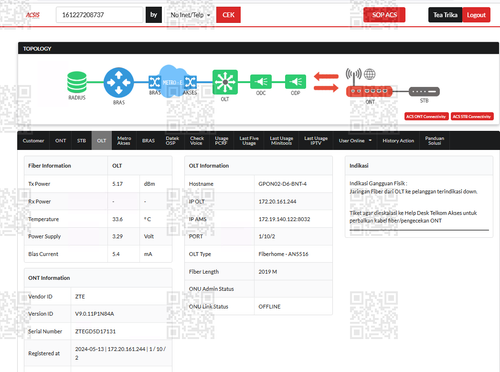Click Temperature value 33.6
The image size is (500, 372).
pyautogui.click(x=118, y=219)
